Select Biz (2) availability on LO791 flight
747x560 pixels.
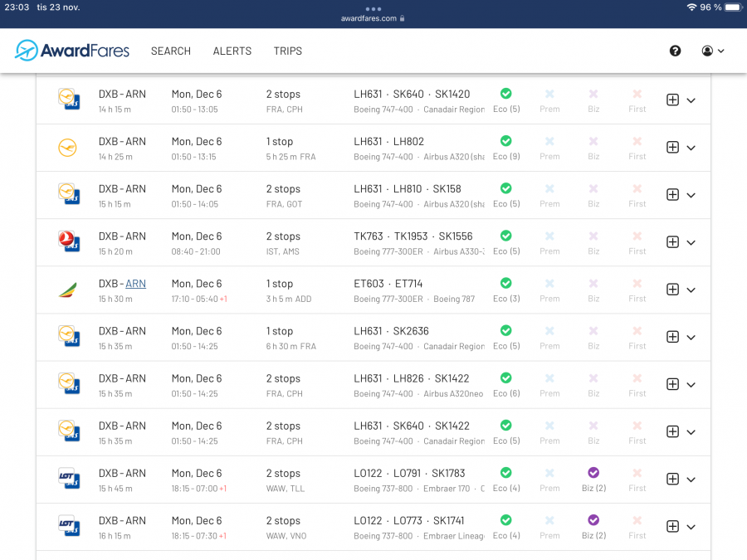pos(593,479)
